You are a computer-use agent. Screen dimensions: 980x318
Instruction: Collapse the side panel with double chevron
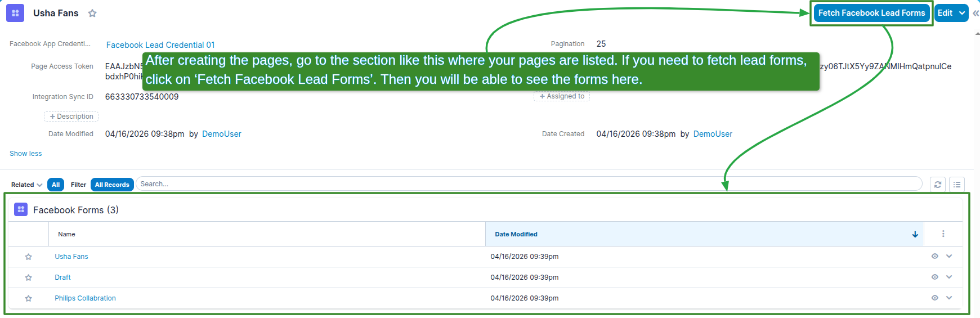[975, 13]
